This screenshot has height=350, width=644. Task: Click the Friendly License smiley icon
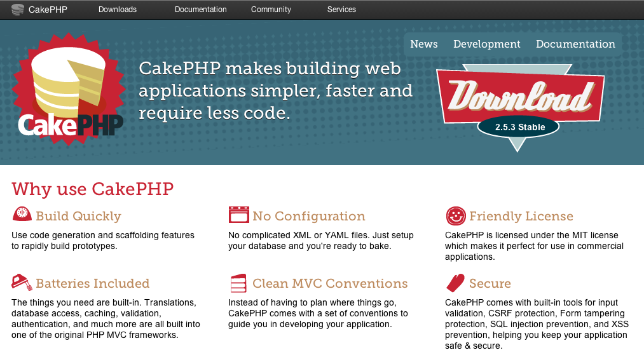point(455,216)
